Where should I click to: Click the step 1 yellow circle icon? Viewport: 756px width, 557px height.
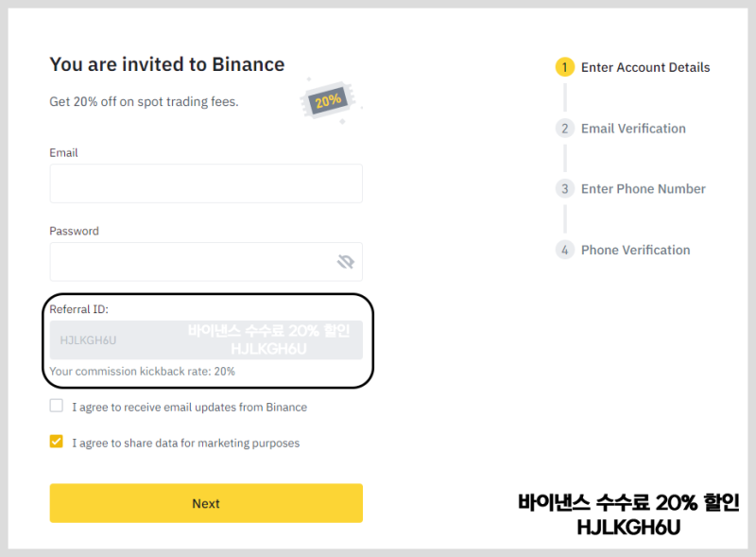click(564, 67)
